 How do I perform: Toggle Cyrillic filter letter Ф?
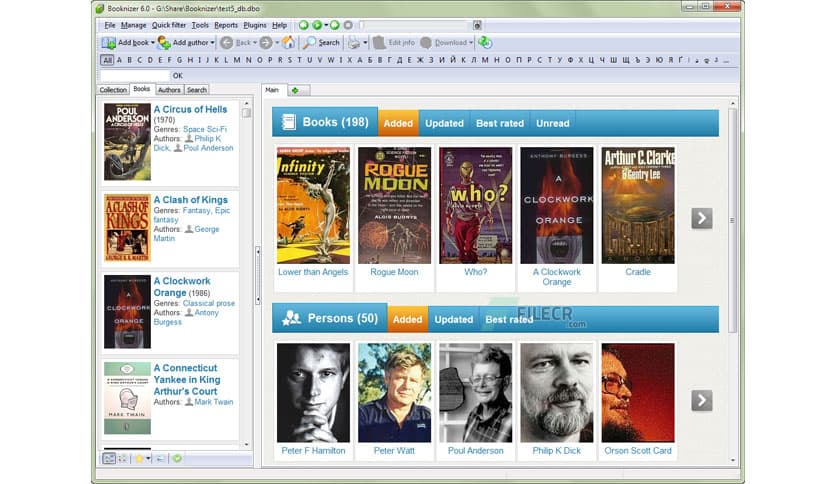click(x=570, y=60)
